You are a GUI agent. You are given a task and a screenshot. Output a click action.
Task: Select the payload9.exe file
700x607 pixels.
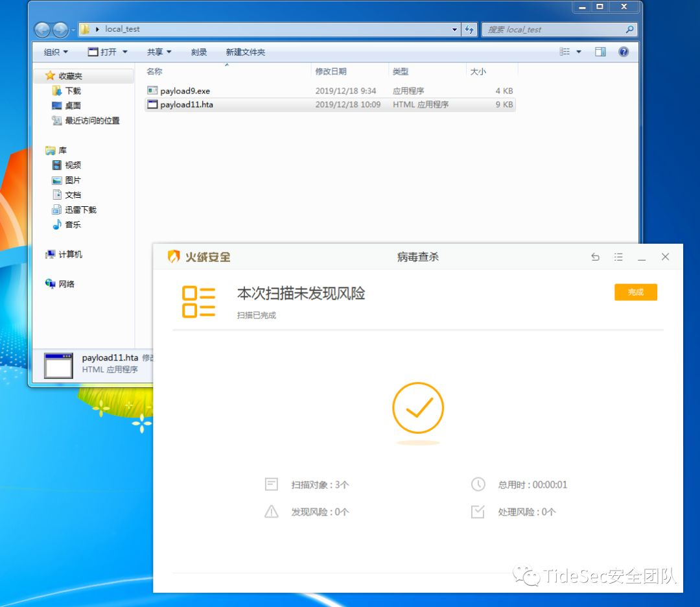[x=331, y=91]
